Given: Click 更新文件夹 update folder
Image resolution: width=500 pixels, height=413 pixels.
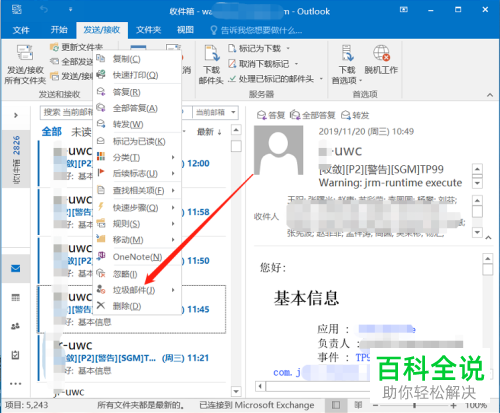Looking at the screenshot, I should 76,47.
